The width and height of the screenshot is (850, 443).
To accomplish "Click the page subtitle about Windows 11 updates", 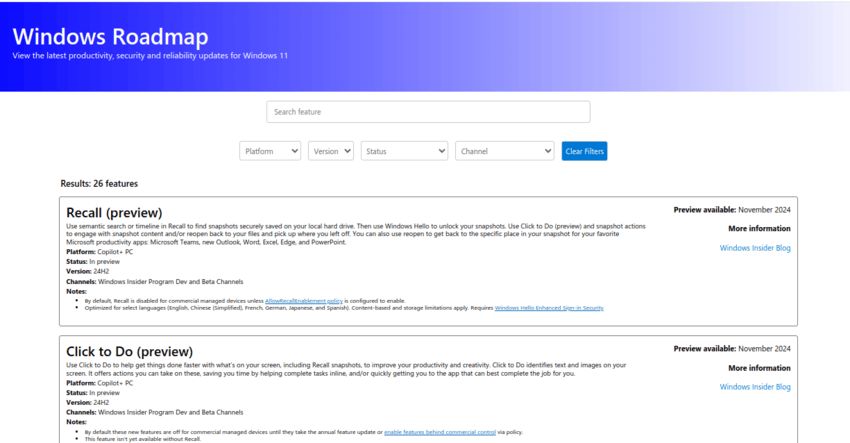I will tap(150, 56).
